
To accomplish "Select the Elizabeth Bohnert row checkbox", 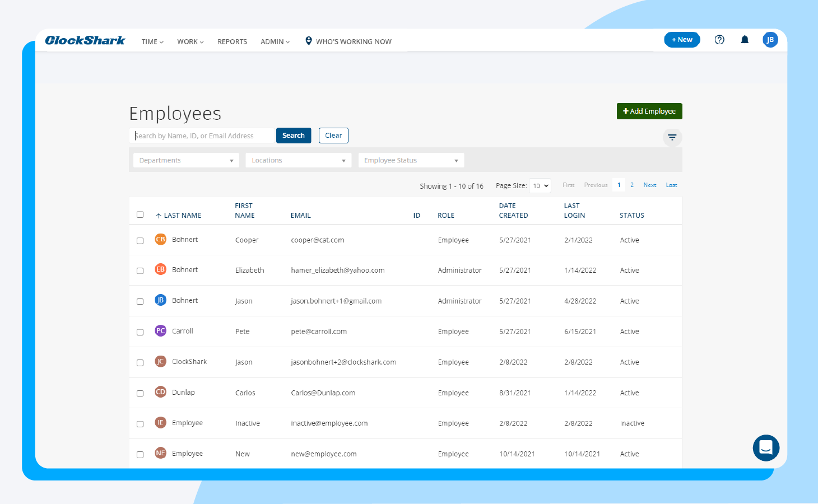I will (140, 271).
